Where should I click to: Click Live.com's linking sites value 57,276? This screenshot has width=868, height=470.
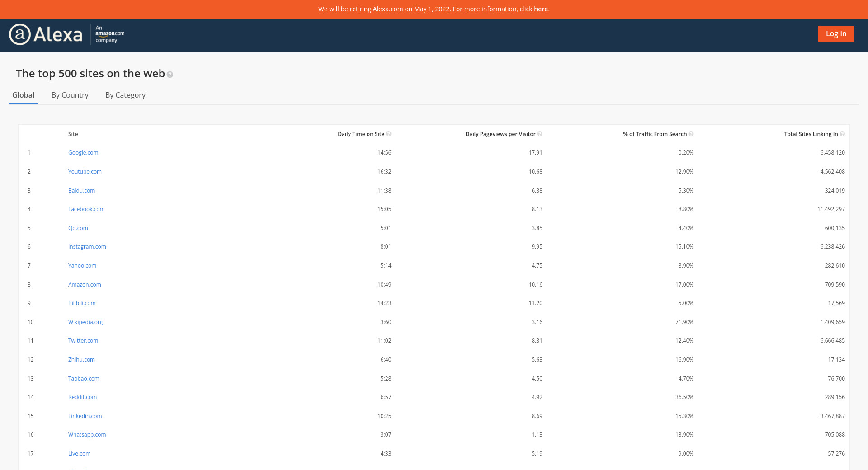coord(836,454)
